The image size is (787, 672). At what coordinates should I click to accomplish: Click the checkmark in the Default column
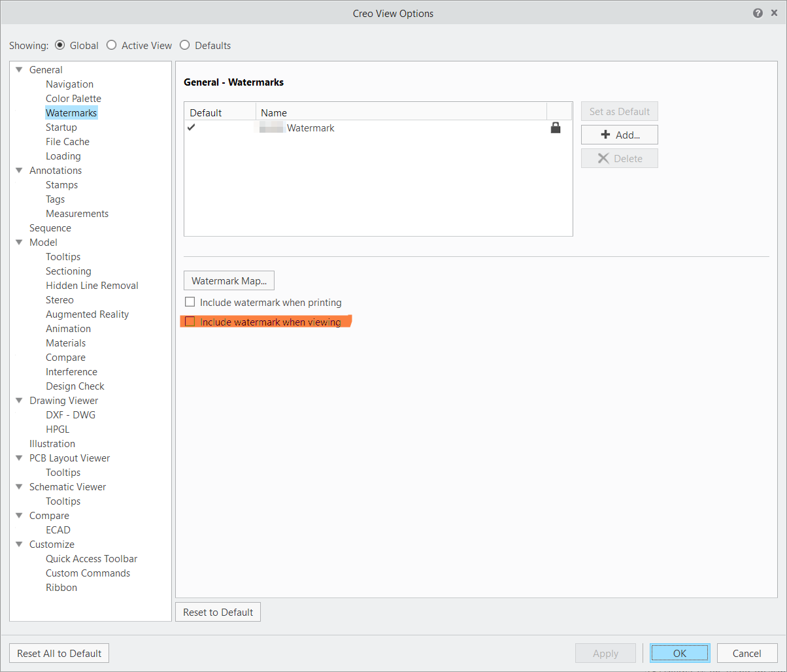pos(191,127)
